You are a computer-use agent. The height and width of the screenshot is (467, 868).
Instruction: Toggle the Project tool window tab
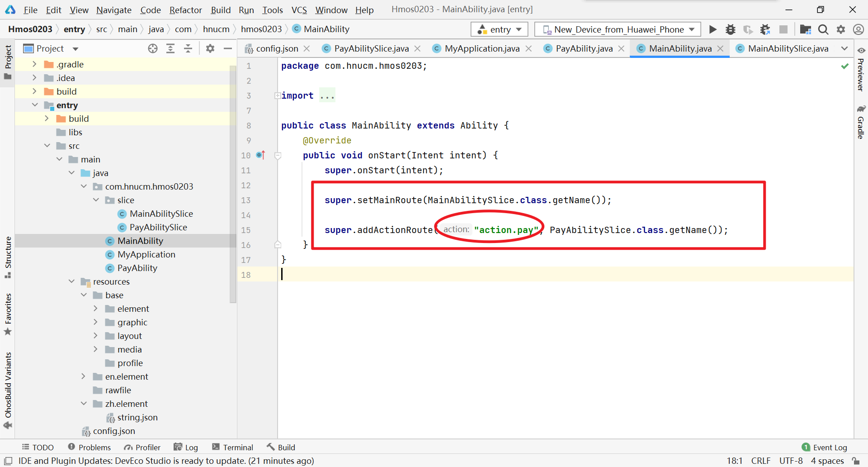(x=8, y=62)
